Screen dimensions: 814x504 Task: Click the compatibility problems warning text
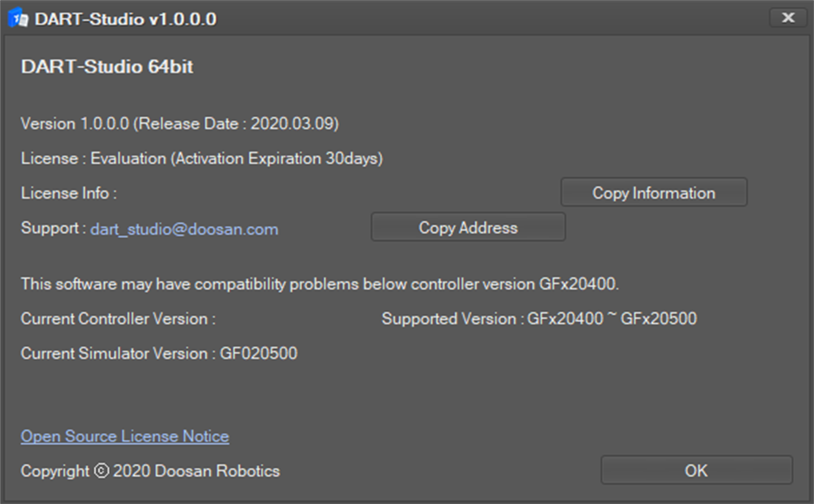(320, 284)
